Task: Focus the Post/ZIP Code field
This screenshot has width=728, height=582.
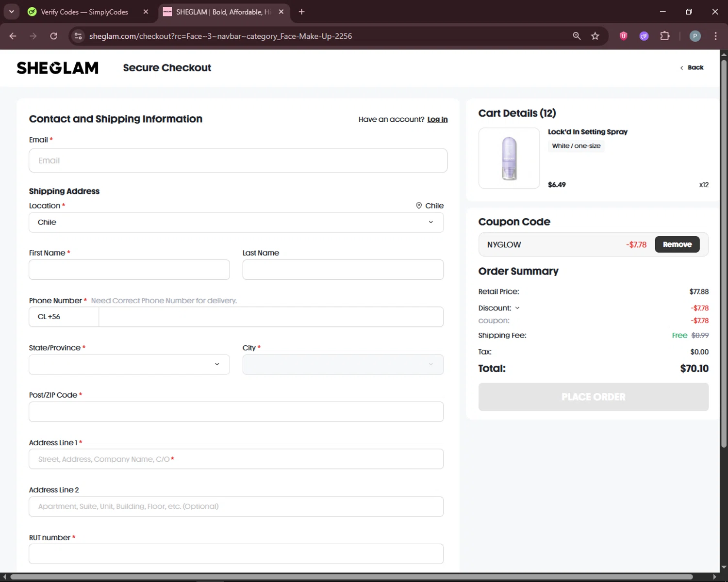Action: click(236, 412)
